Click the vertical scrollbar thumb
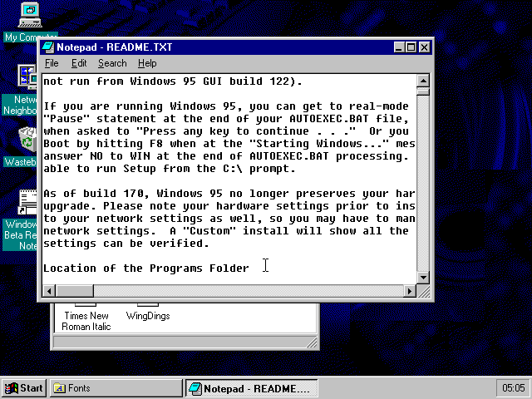The height and width of the screenshot is (399, 532). (423, 91)
